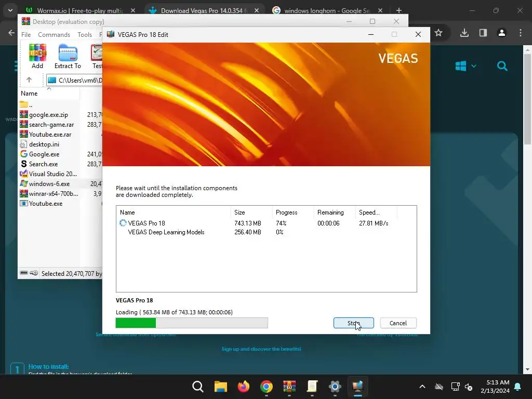Click the VEGAS installer taskbar icon
The image size is (532, 399).
tap(357, 387)
